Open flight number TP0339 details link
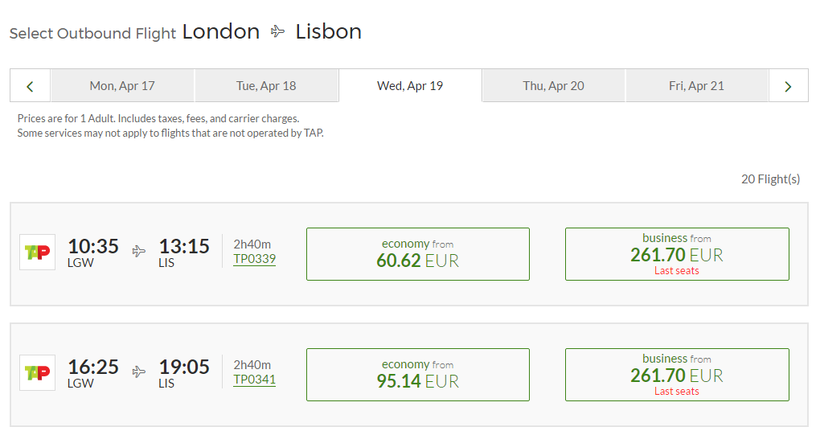The height and width of the screenshot is (427, 820). click(x=254, y=259)
